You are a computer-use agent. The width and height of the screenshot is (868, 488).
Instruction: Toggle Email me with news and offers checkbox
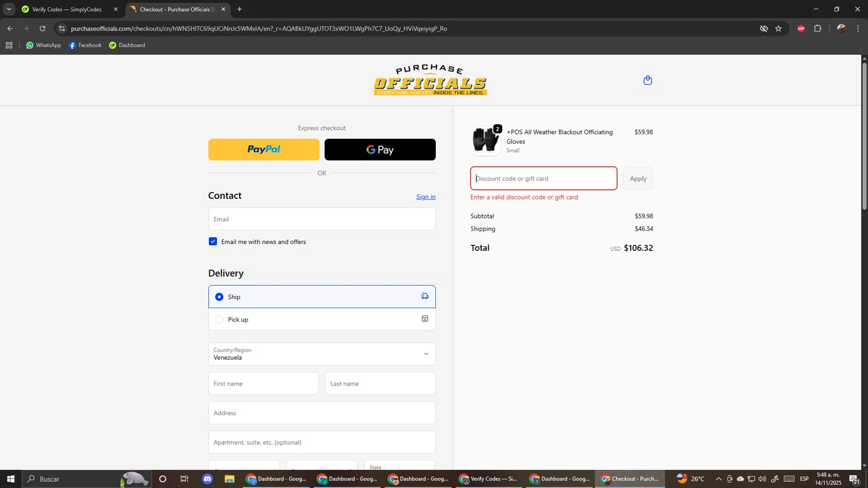point(213,242)
